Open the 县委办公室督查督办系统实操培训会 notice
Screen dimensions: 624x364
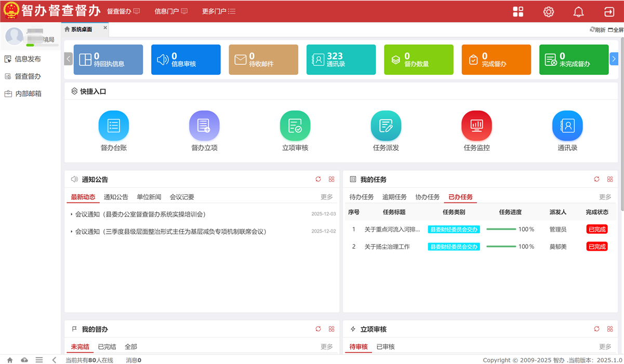[x=140, y=214]
